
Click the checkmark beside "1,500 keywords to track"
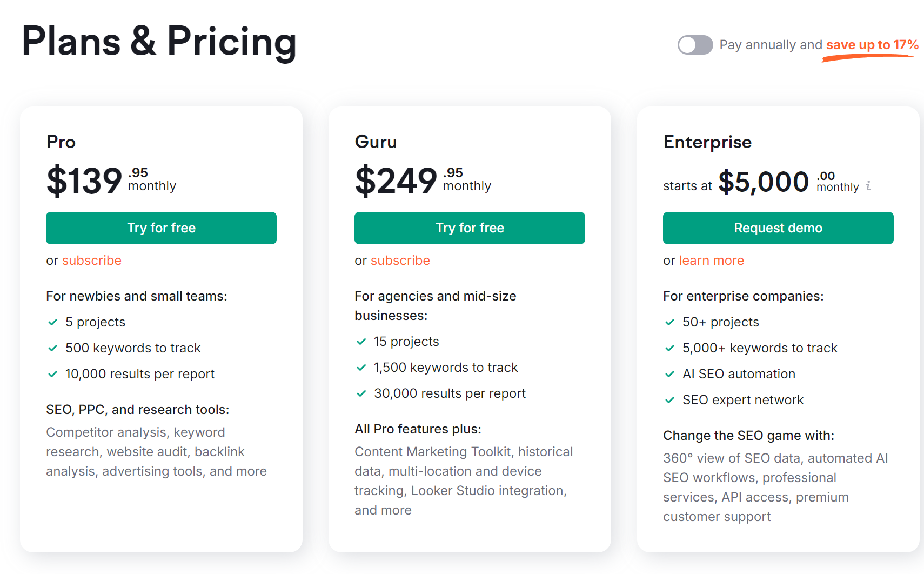(x=361, y=367)
